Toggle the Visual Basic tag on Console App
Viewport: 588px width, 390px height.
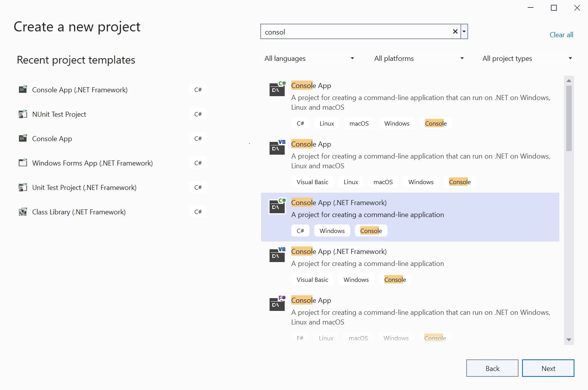click(312, 181)
